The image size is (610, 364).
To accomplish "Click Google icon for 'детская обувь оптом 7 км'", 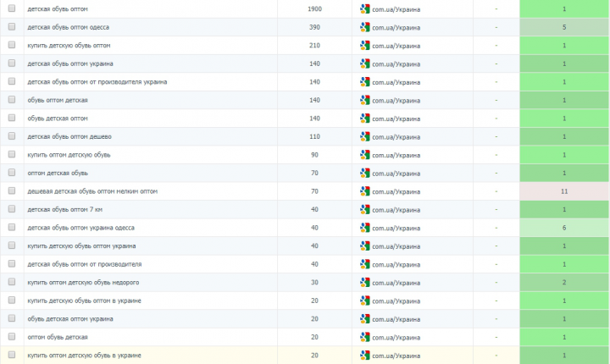I will point(364,210).
